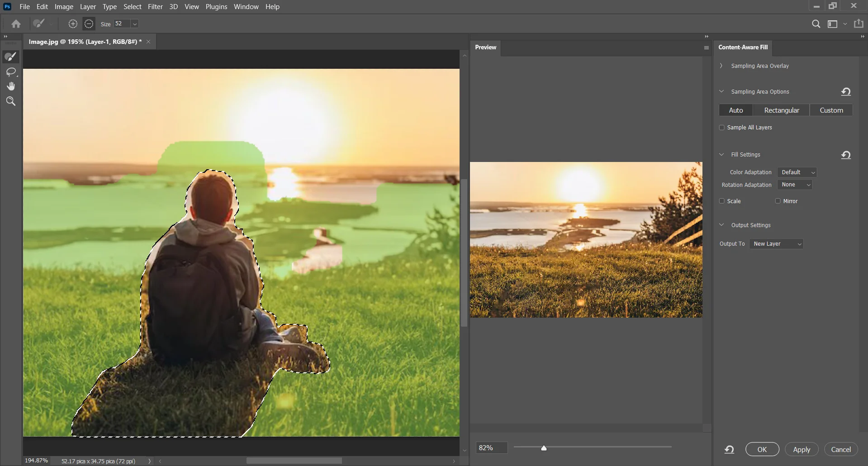Collapse the left toolbar double-arrow
The height and width of the screenshot is (466, 868).
pyautogui.click(x=5, y=37)
